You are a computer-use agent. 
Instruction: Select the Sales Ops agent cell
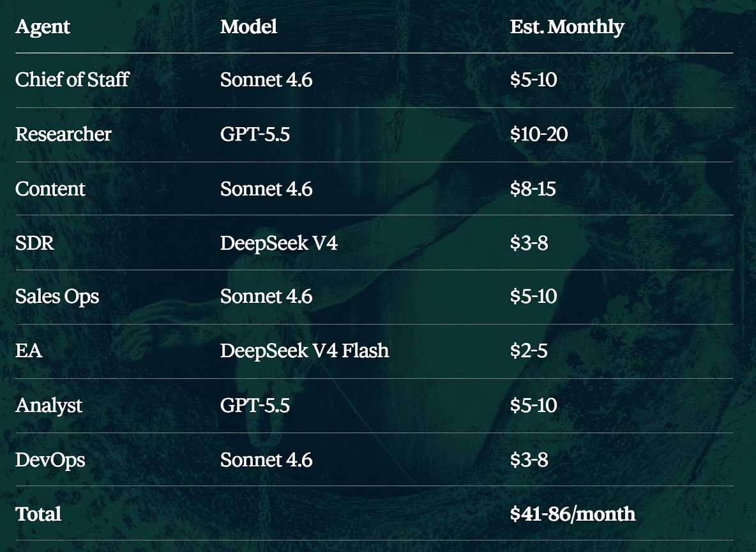click(x=57, y=296)
